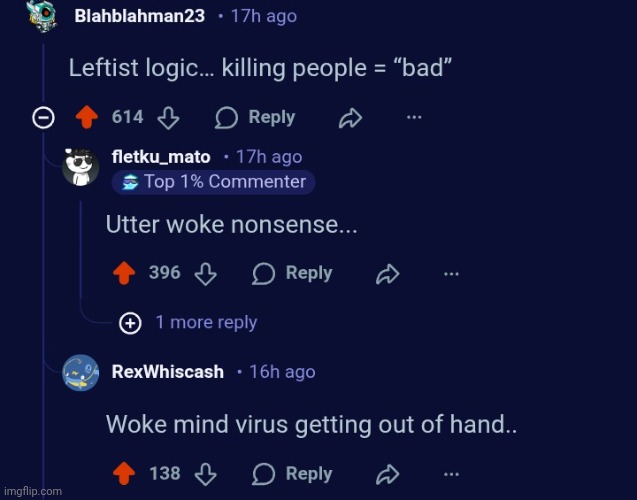Reply to RexWhiscash's comment
The height and width of the screenshot is (500, 637).
click(x=292, y=474)
